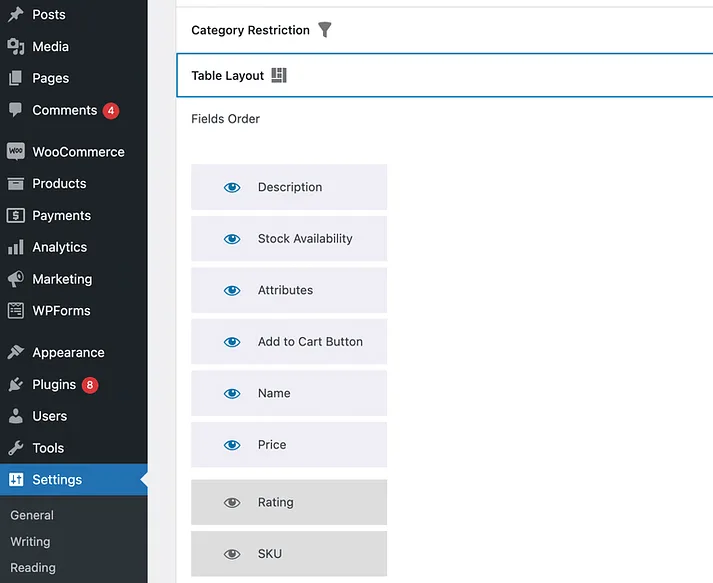Image resolution: width=713 pixels, height=583 pixels.
Task: Click the WooCommerce logo icon
Action: point(15,151)
